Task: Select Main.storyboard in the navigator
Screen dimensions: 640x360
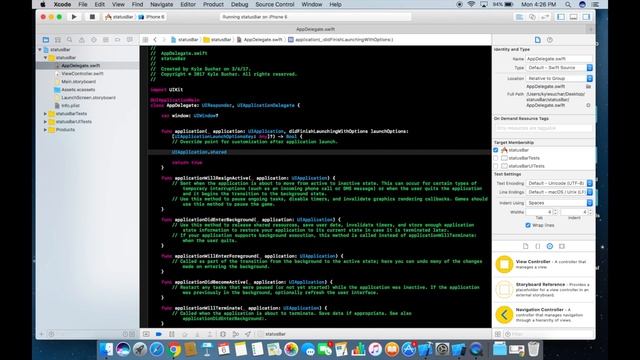Action: click(79, 82)
